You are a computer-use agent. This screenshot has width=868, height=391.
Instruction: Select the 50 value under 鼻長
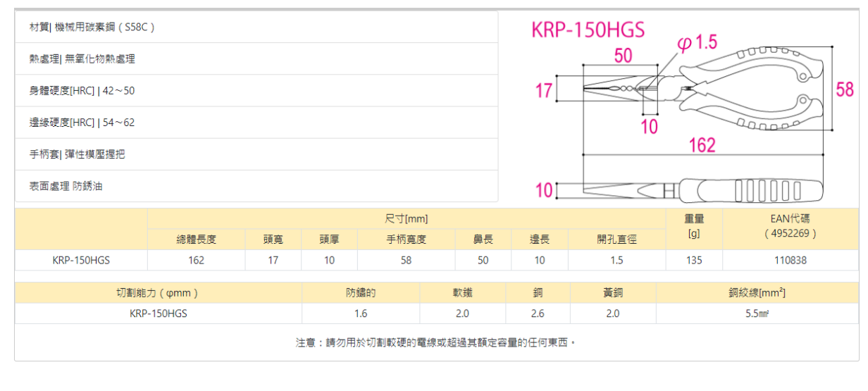point(483,260)
